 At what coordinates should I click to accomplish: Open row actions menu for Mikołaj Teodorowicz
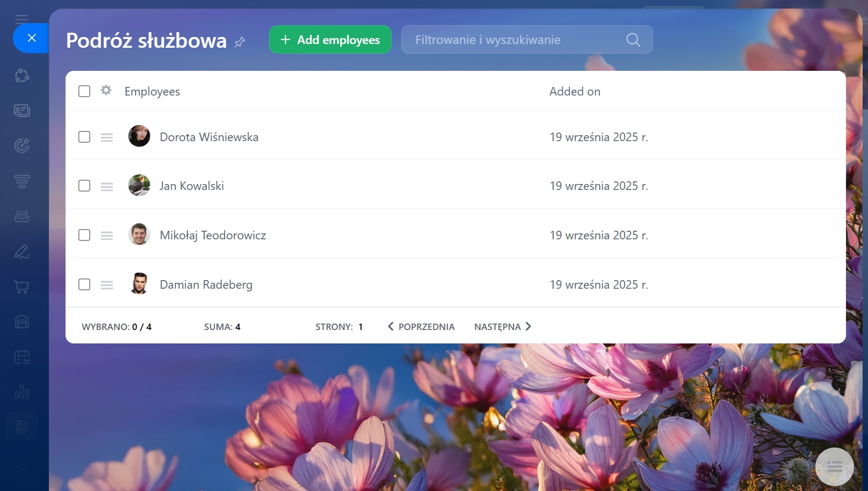coord(107,236)
